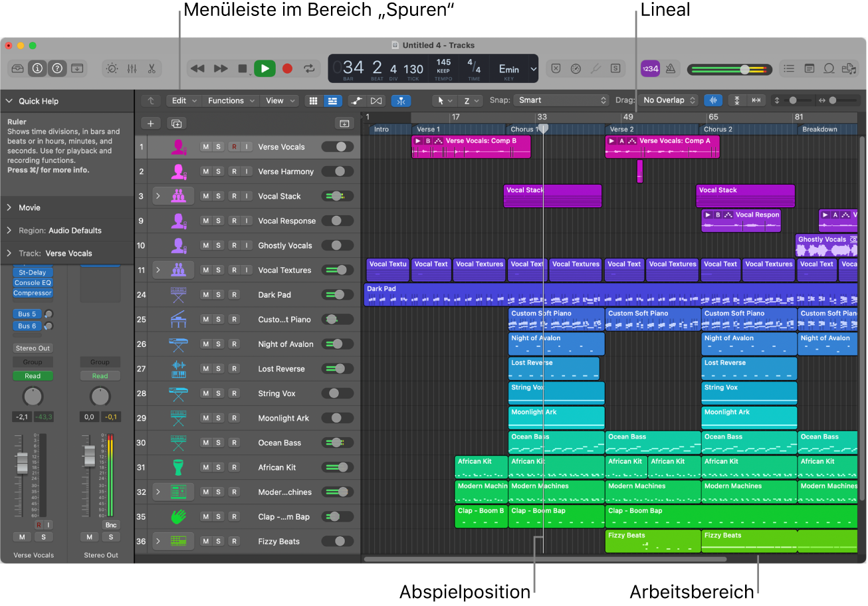This screenshot has width=868, height=606.
Task: Open the Functions menu
Action: click(x=231, y=101)
